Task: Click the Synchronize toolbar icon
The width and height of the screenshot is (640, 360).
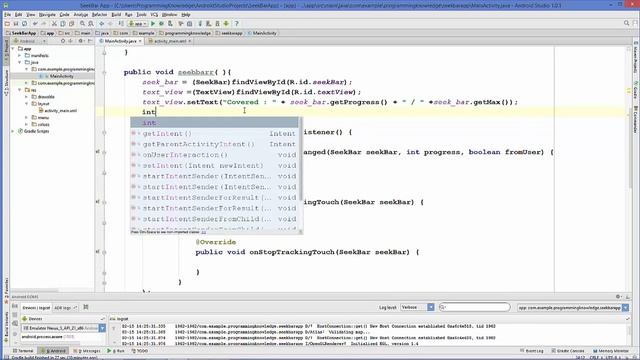Action: (24, 24)
